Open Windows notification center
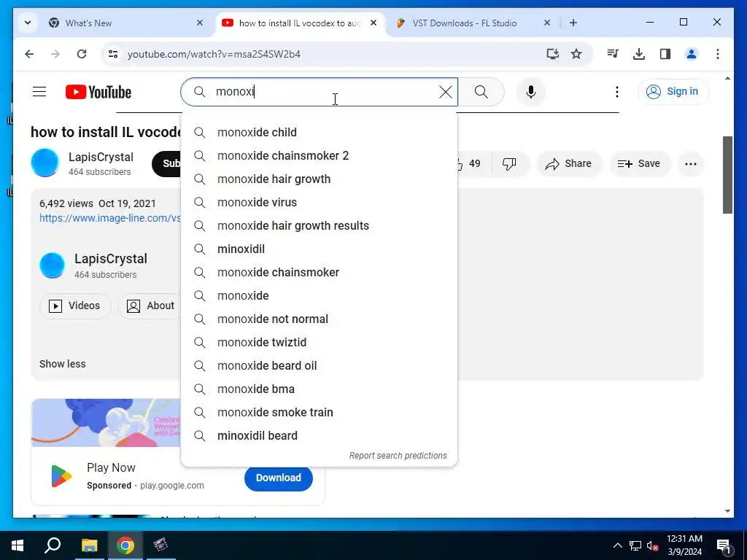The height and width of the screenshot is (560, 747). tap(724, 546)
